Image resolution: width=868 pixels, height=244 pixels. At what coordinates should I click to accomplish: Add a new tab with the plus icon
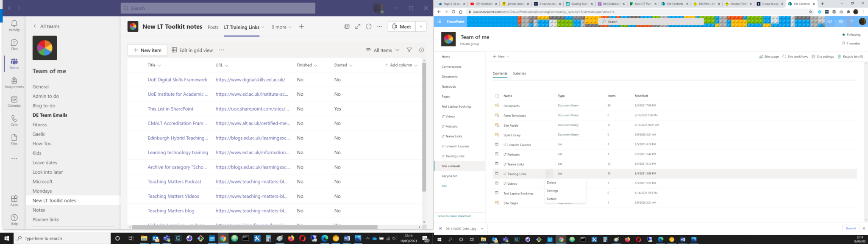click(x=301, y=27)
